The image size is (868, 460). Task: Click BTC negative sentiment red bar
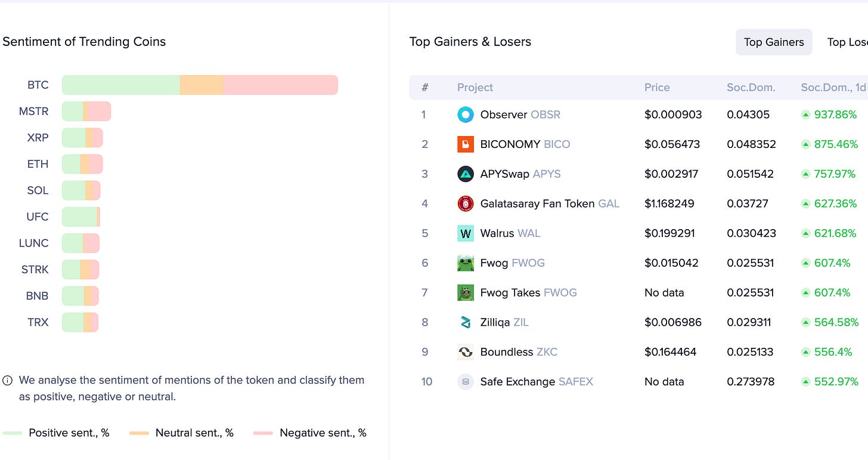click(x=281, y=85)
